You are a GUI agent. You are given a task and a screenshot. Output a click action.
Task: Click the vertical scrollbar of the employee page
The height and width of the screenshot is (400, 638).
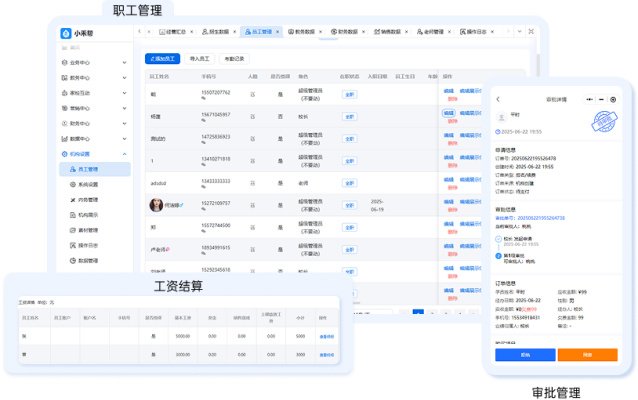(538, 65)
